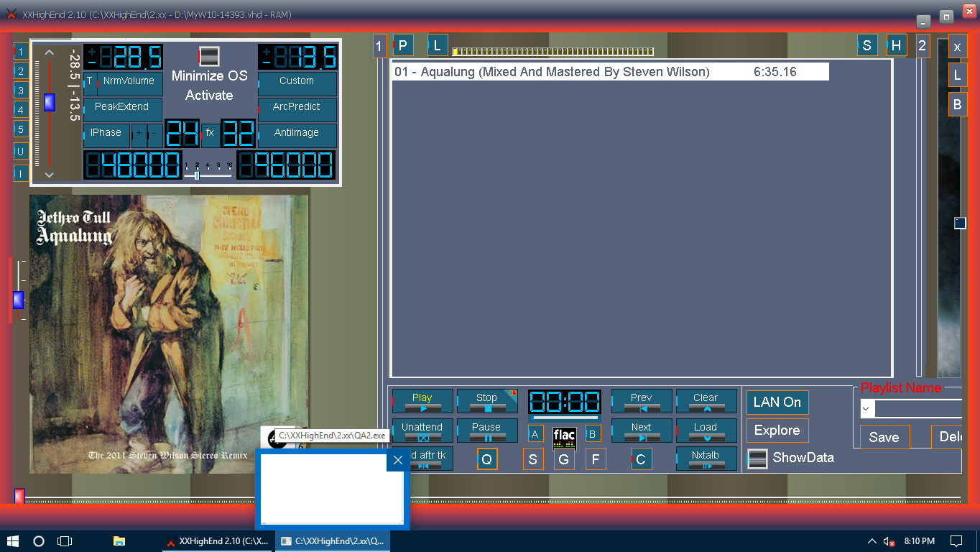Viewport: 980px width, 552px height.
Task: Clear the playlist with Clear button
Action: [x=706, y=401]
